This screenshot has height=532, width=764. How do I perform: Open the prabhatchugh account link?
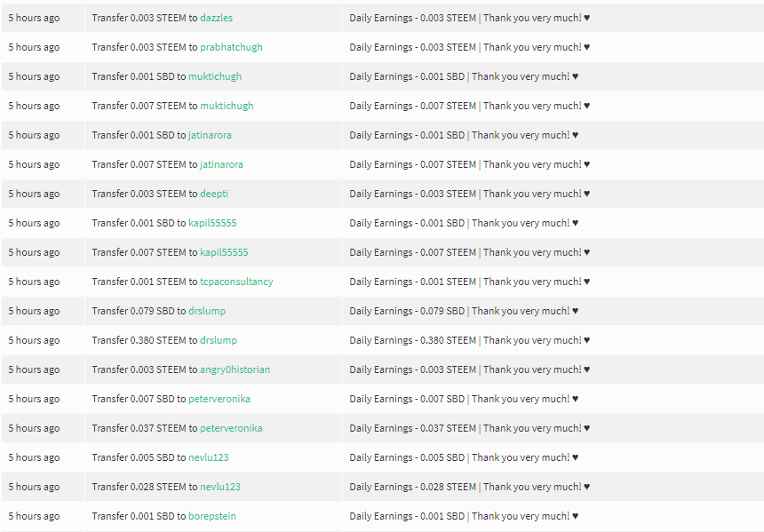[232, 47]
